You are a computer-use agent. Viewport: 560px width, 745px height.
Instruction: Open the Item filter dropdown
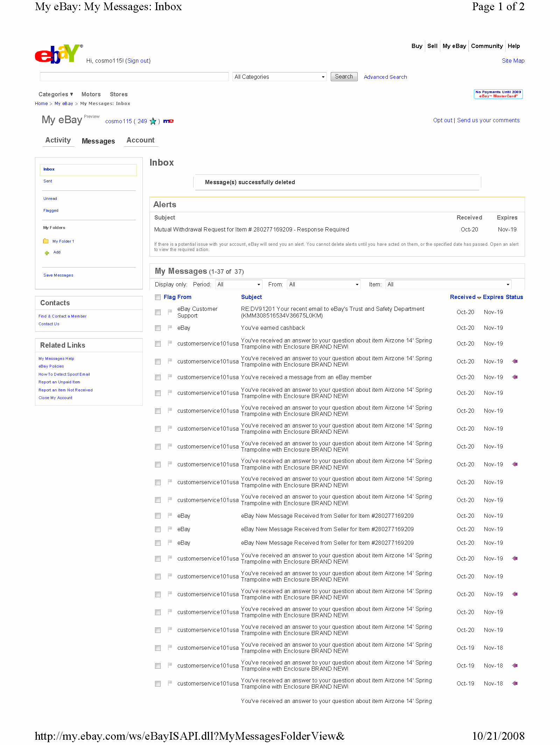[448, 285]
